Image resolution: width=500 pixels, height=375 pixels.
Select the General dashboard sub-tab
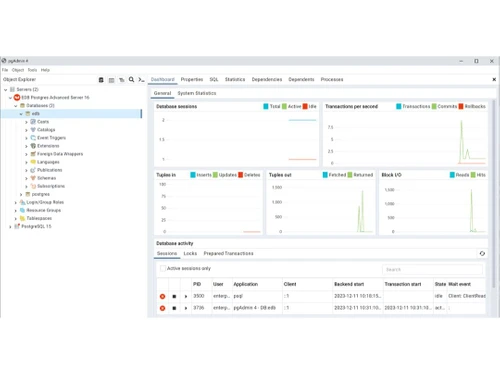[162, 93]
